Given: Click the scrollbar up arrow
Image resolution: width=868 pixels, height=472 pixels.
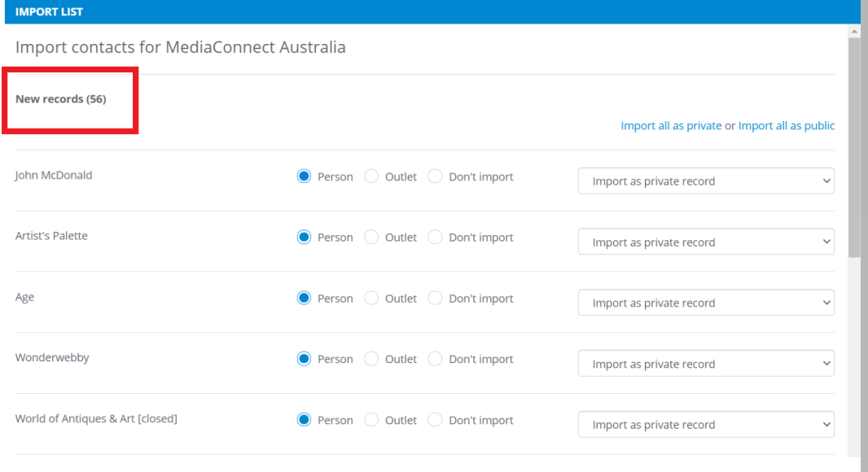Looking at the screenshot, I should point(854,31).
